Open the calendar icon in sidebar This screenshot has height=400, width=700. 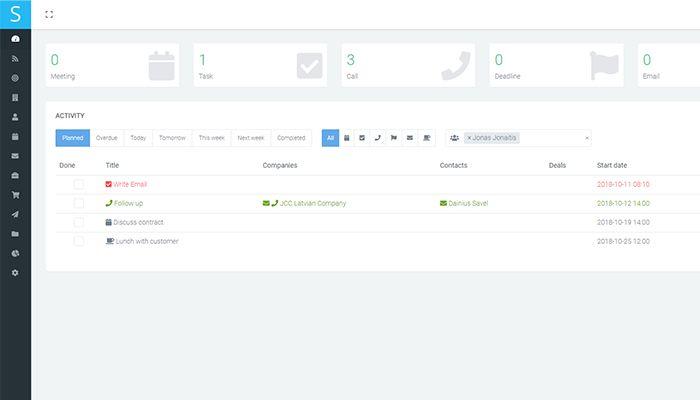pos(15,137)
